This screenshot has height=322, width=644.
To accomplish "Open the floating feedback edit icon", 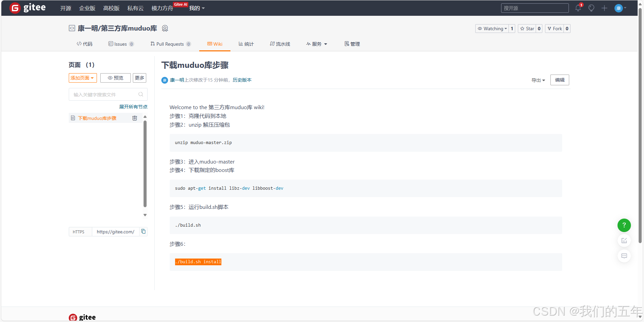I will tap(624, 241).
